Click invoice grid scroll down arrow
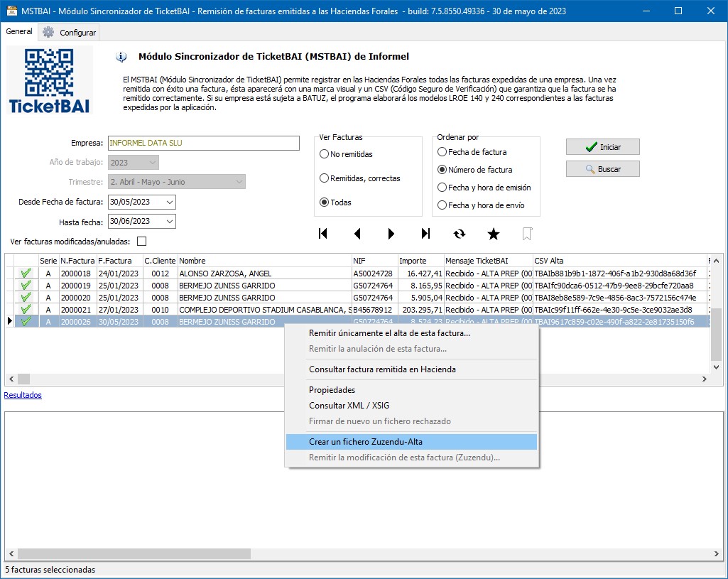 coord(717,367)
